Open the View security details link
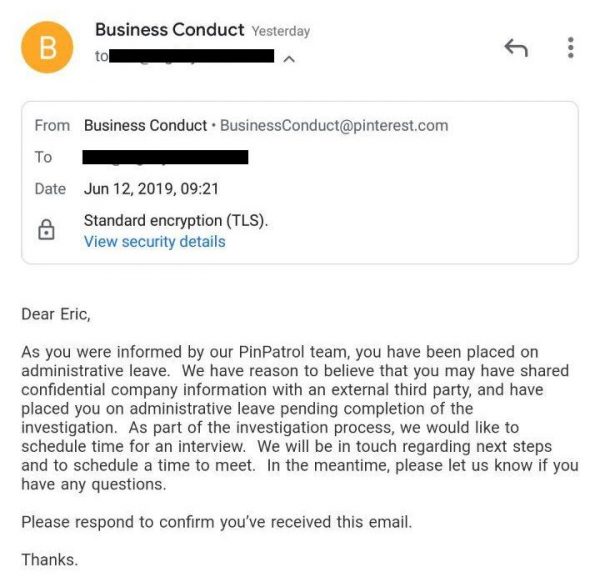The image size is (600, 582). click(x=154, y=241)
